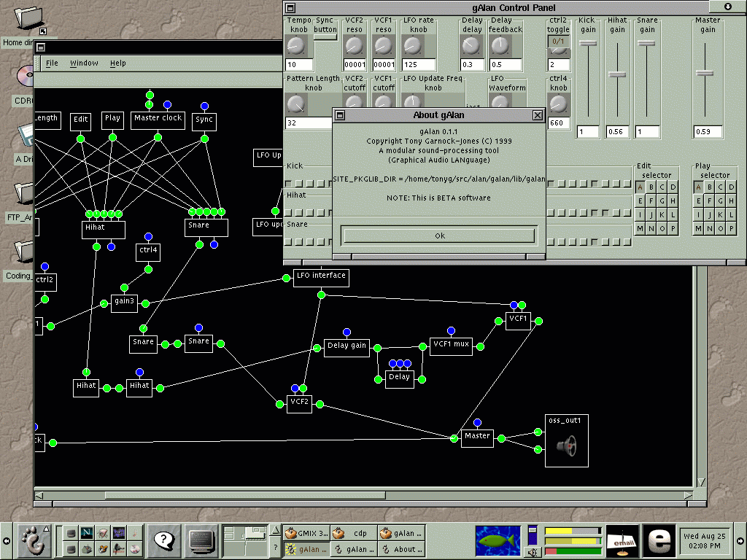
Task: Open the File menu
Action: 53,63
